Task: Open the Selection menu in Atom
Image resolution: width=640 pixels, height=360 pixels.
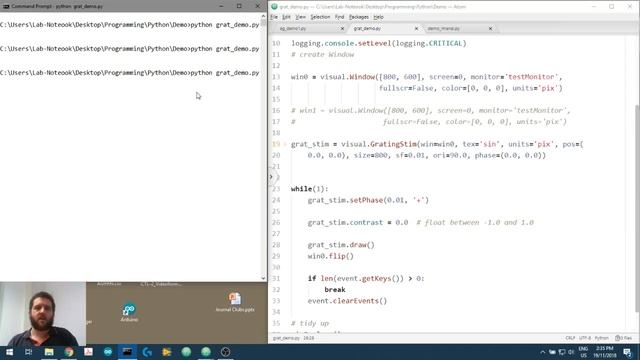Action: coord(320,17)
